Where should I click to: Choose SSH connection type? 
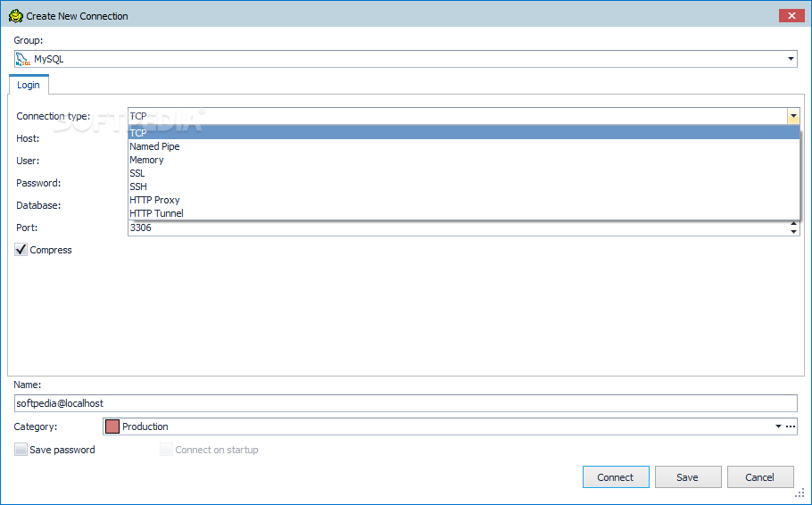463,186
